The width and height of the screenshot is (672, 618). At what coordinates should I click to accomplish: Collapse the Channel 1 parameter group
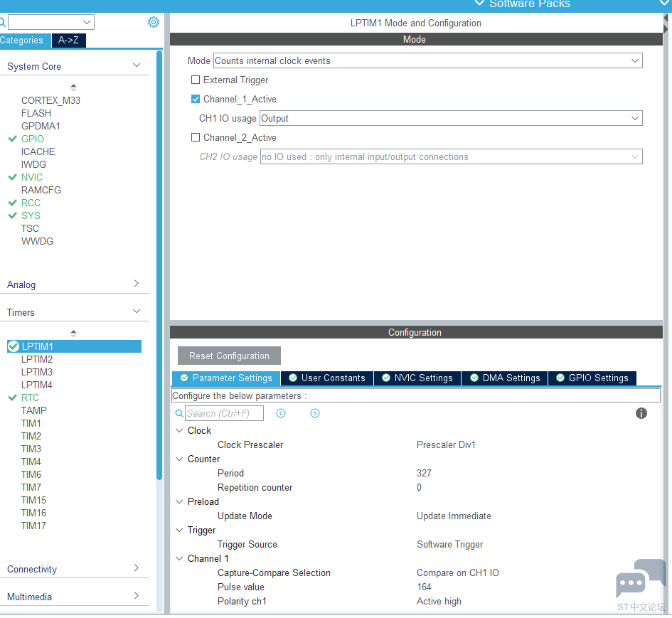[x=179, y=559]
